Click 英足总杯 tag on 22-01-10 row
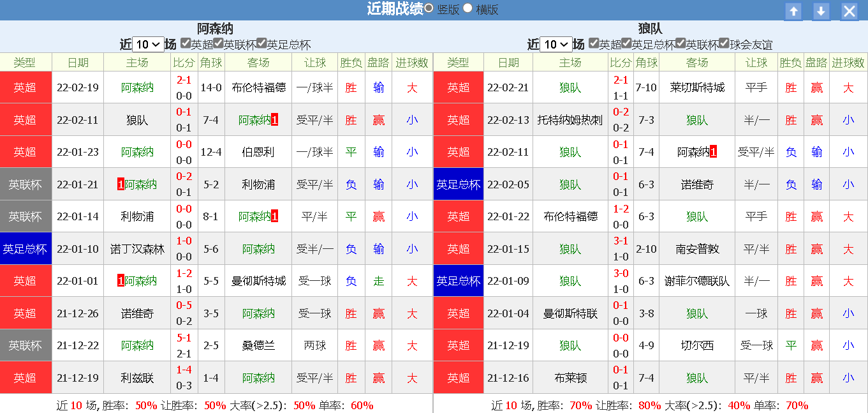Screen dimensions: 868x413 [x=26, y=249]
